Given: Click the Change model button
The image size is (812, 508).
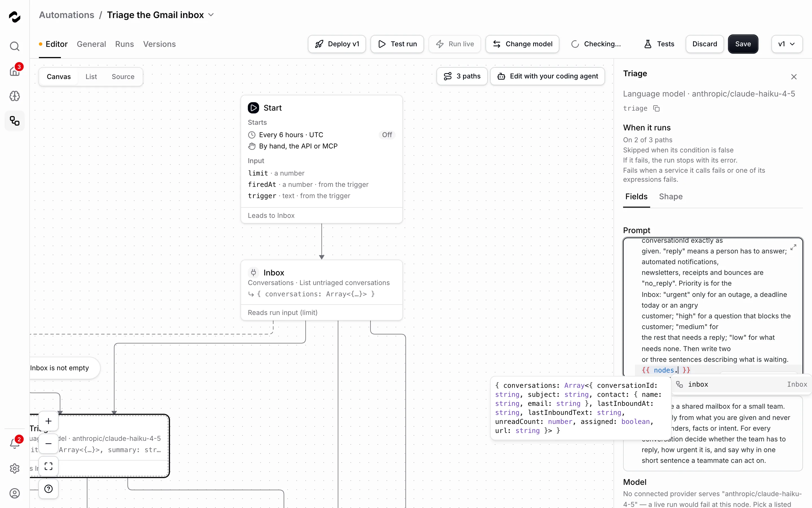Looking at the screenshot, I should [522, 44].
